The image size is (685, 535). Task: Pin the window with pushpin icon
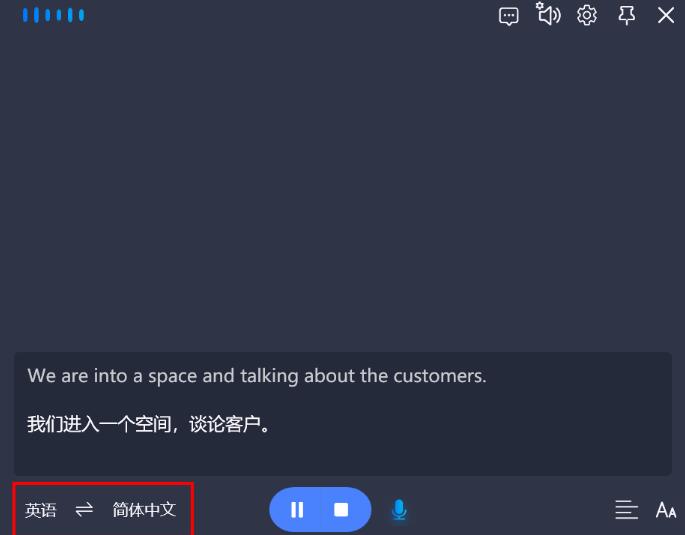(626, 16)
